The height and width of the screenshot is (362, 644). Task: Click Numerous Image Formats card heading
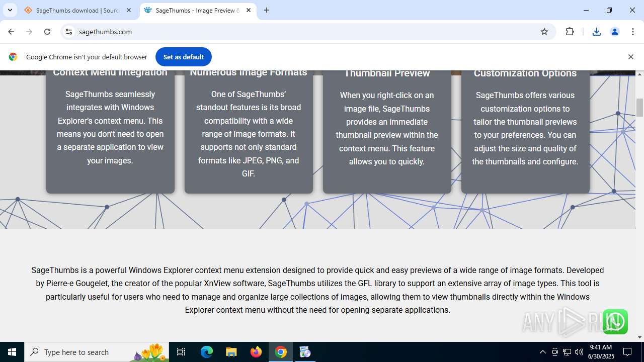click(249, 72)
